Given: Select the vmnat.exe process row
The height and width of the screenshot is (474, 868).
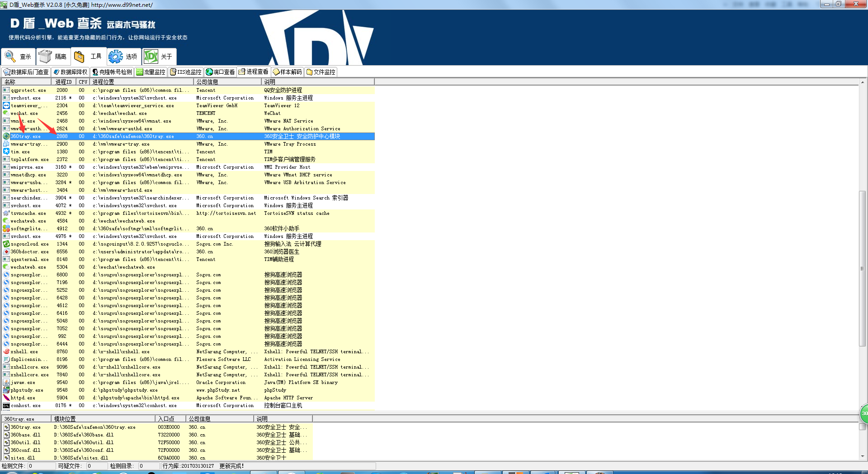Looking at the screenshot, I should pyautogui.click(x=188, y=121).
